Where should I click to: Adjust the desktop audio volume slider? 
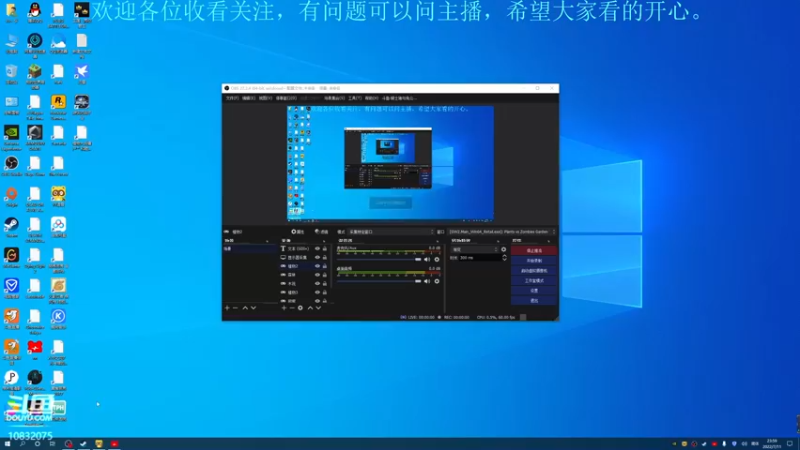tap(379, 281)
